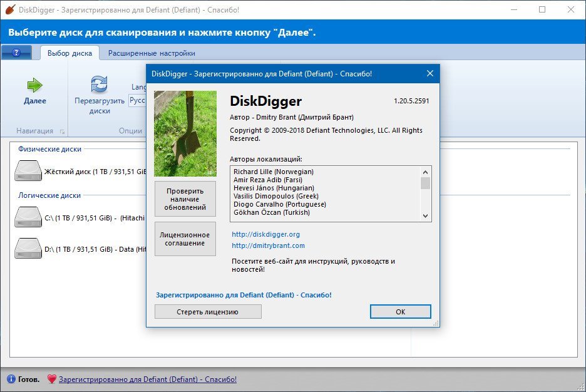Open the http://diskdigger.org link

click(265, 234)
